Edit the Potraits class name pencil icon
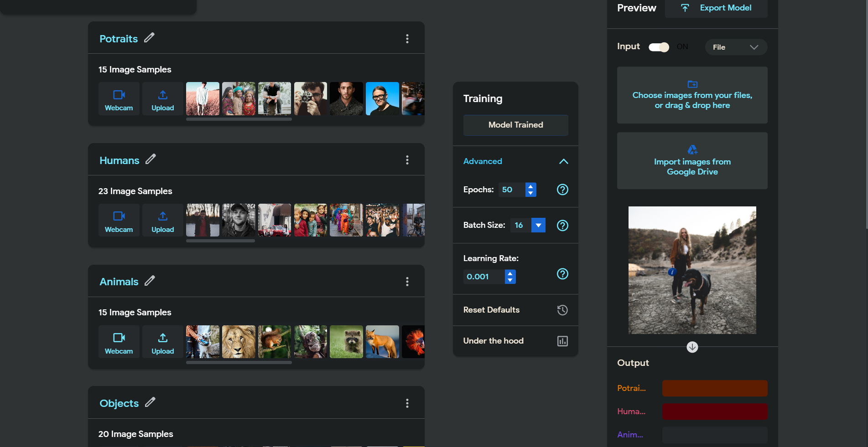 click(149, 38)
